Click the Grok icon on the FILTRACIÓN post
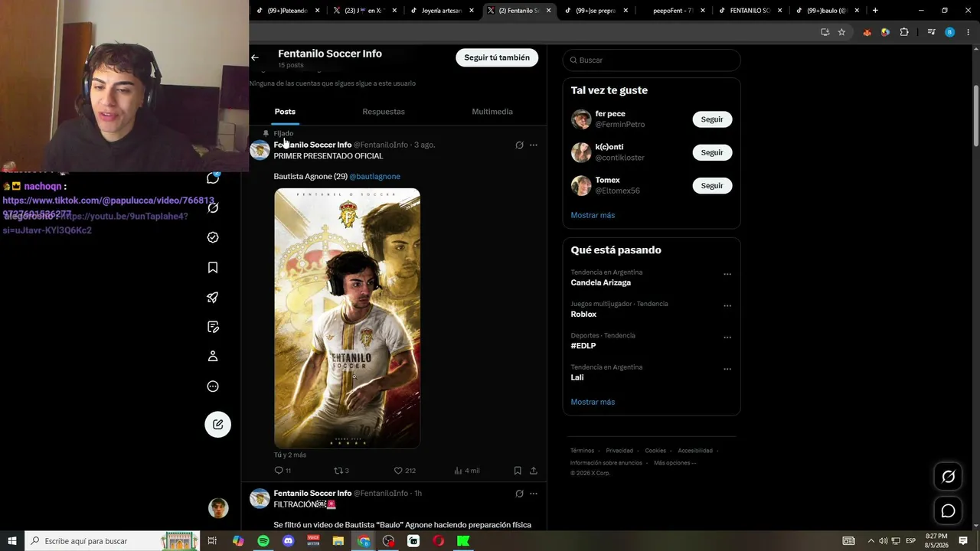The image size is (980, 551). pyautogui.click(x=519, y=494)
